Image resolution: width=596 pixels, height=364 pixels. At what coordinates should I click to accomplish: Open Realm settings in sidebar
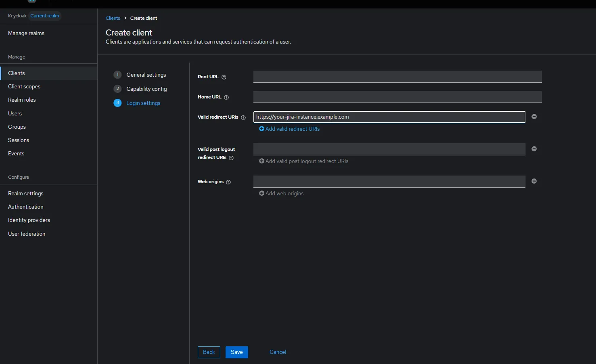pos(48,193)
